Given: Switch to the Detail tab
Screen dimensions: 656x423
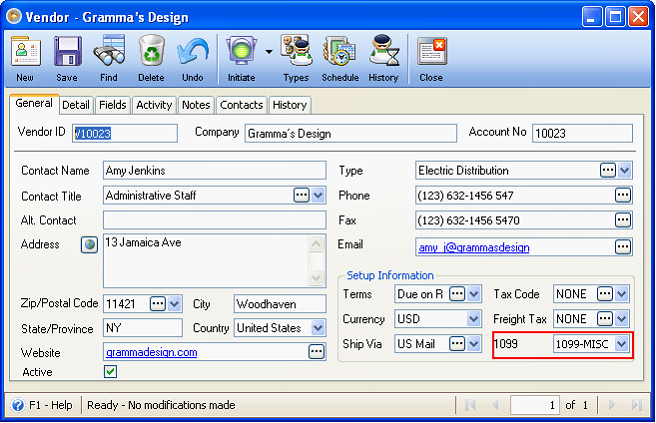Looking at the screenshot, I should coord(76,105).
